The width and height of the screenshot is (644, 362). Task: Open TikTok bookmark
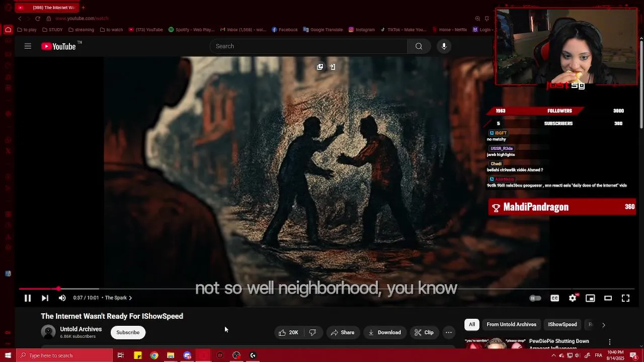pyautogui.click(x=404, y=30)
